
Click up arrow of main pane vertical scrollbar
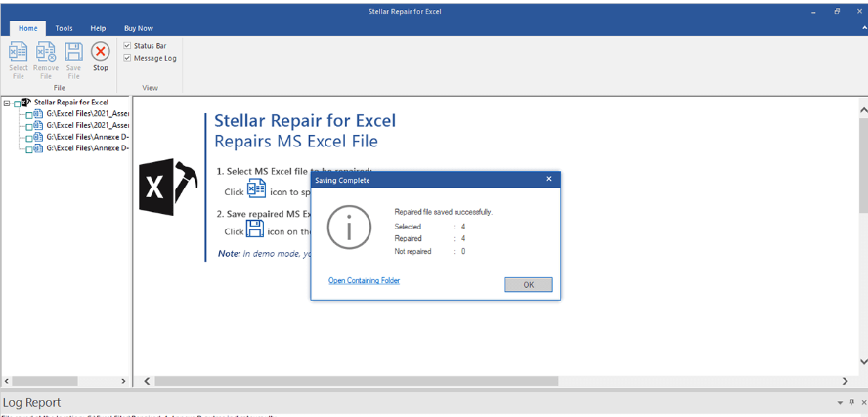tap(863, 110)
